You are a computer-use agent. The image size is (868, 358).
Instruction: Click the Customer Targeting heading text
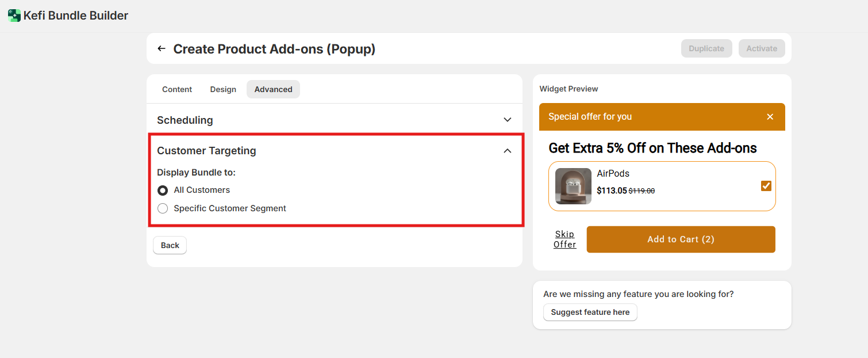206,151
